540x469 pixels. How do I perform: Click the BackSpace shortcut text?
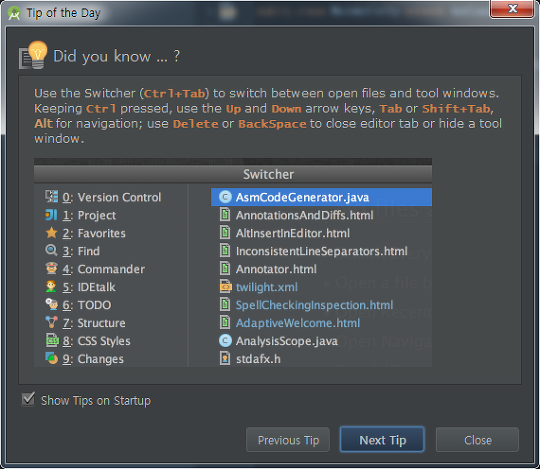pos(272,124)
